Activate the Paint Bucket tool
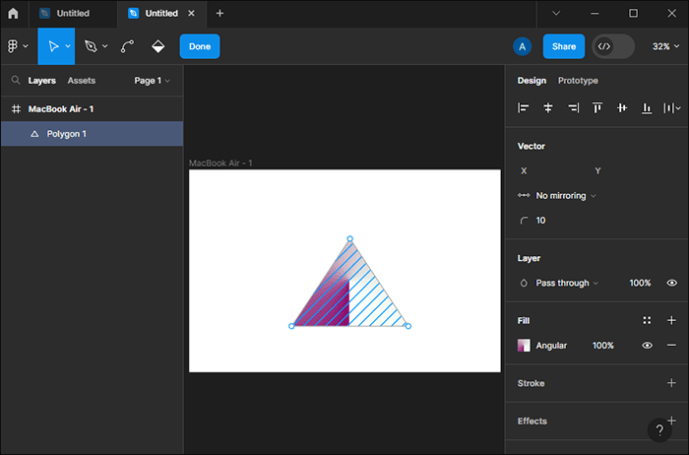 158,46
